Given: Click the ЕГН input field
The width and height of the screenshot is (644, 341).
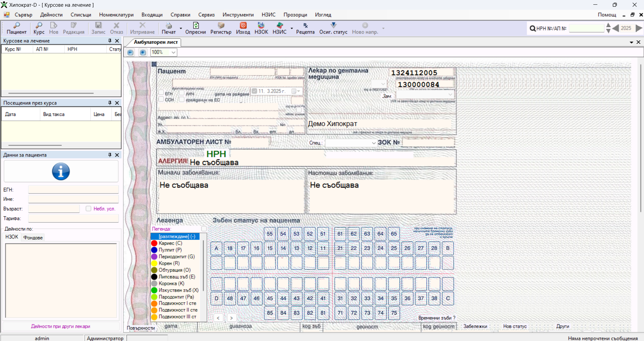Looking at the screenshot, I should pyautogui.click(x=73, y=189).
